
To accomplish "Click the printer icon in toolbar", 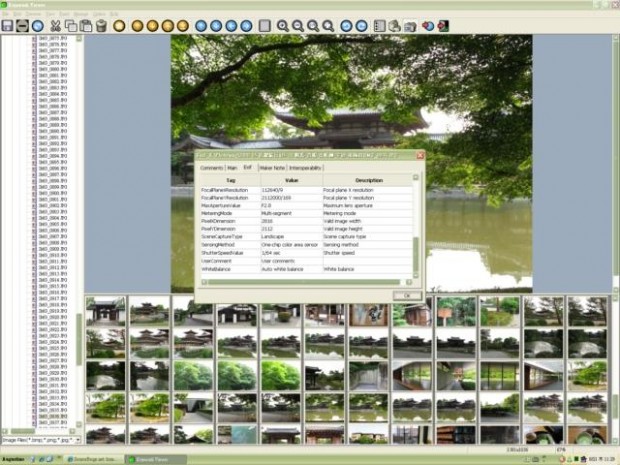I will click(x=394, y=26).
